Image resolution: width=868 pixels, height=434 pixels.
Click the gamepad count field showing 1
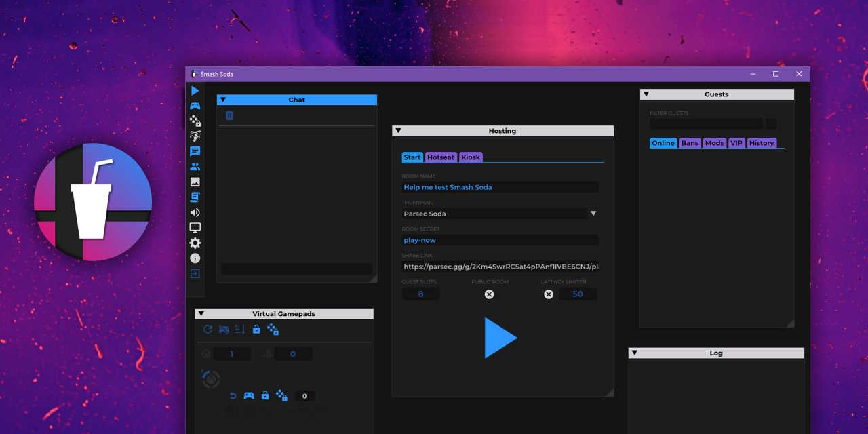(232, 354)
